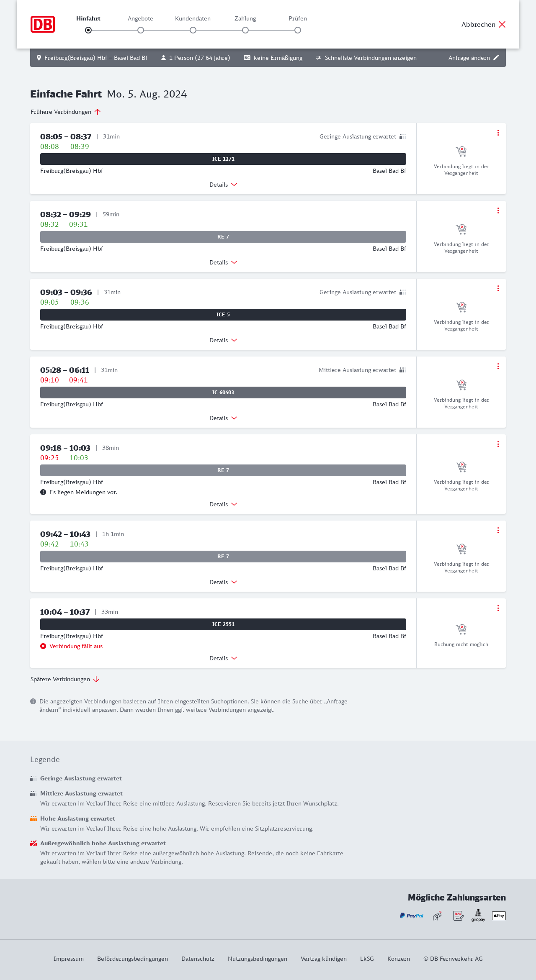Screen dimensions: 536x980
Task: Go to the Prüfen step tab
Action: 298,18
